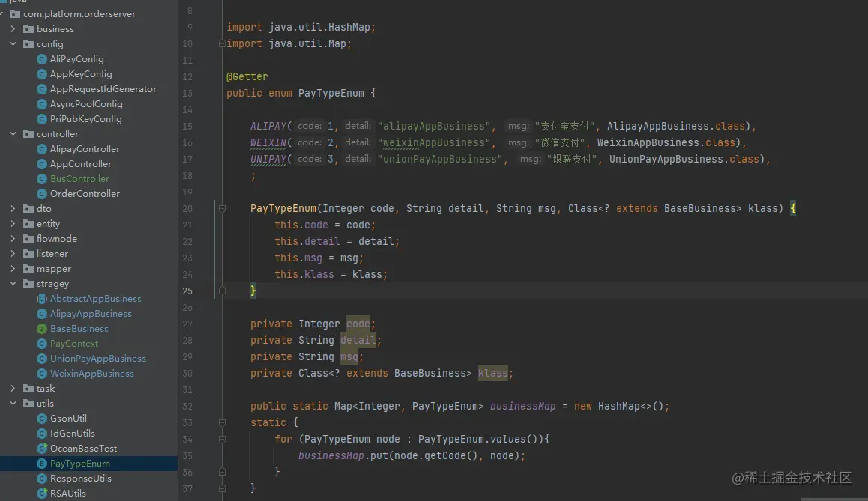Expand the task package folder
Viewport: 868px width, 501px height.
[x=13, y=388]
